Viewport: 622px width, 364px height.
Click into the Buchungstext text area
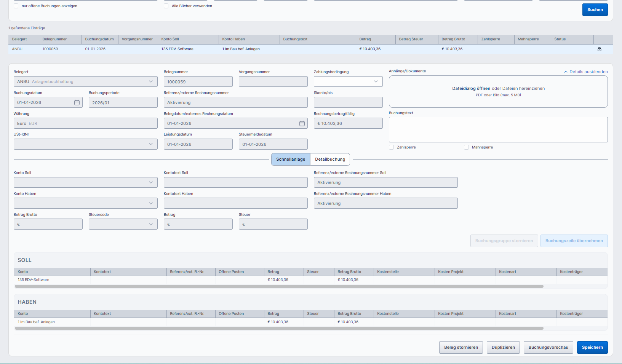(x=498, y=129)
